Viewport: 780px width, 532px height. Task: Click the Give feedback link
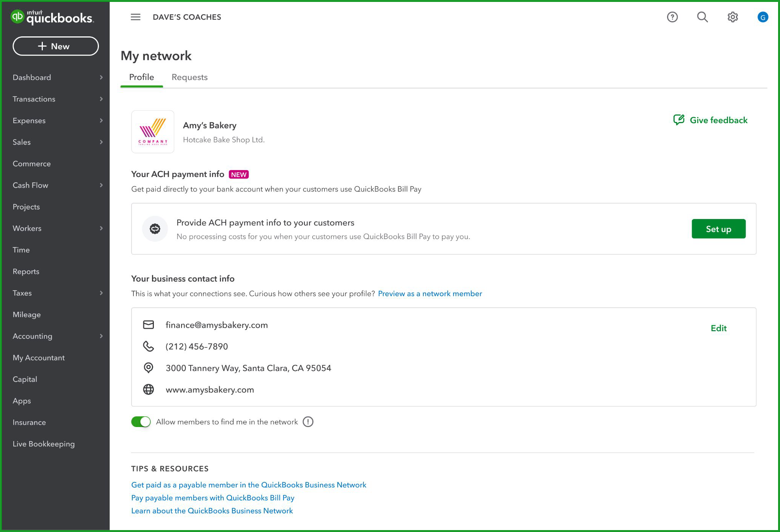click(x=718, y=120)
